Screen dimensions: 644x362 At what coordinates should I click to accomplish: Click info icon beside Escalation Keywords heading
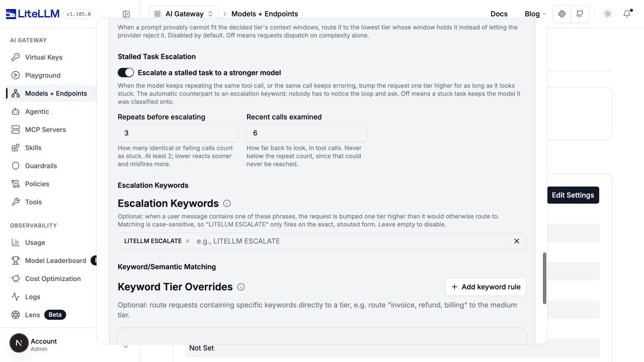tap(227, 204)
